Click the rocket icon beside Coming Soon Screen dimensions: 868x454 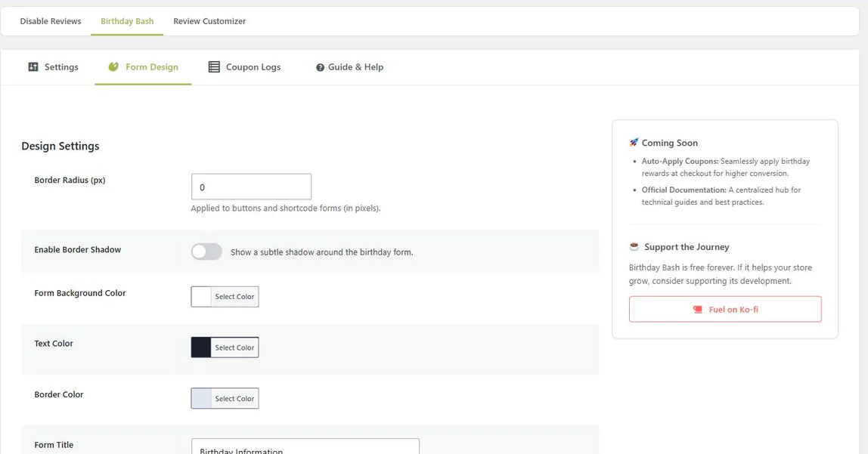(x=634, y=142)
